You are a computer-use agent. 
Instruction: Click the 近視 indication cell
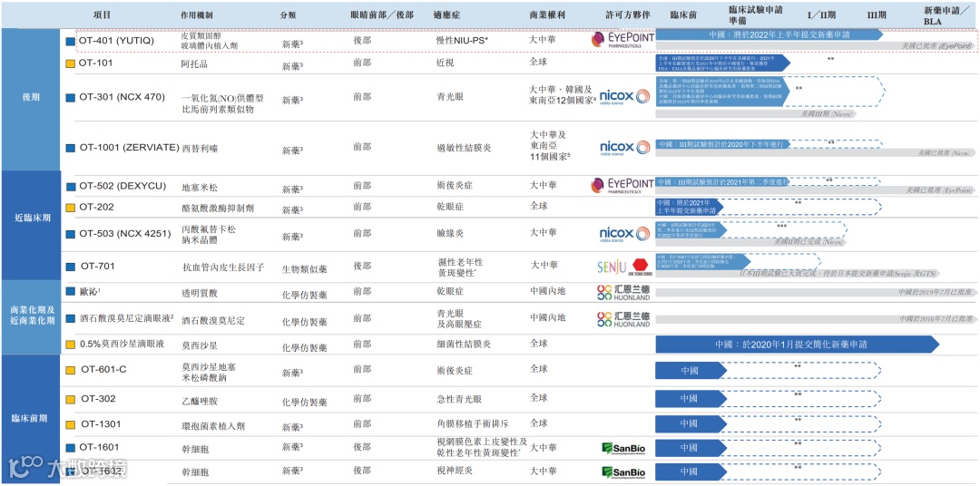click(x=445, y=64)
